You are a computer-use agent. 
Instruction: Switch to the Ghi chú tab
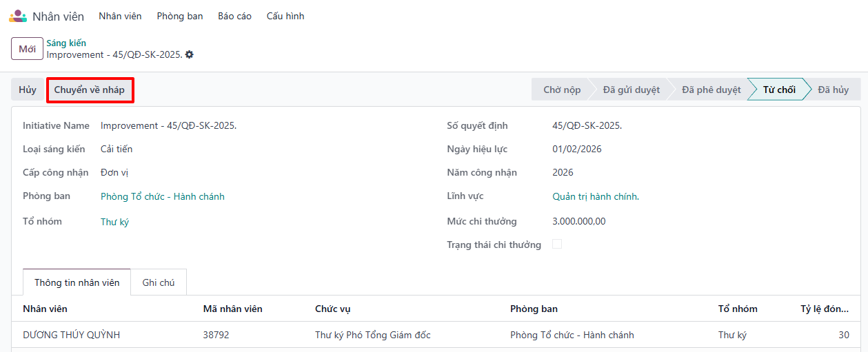[x=159, y=282]
